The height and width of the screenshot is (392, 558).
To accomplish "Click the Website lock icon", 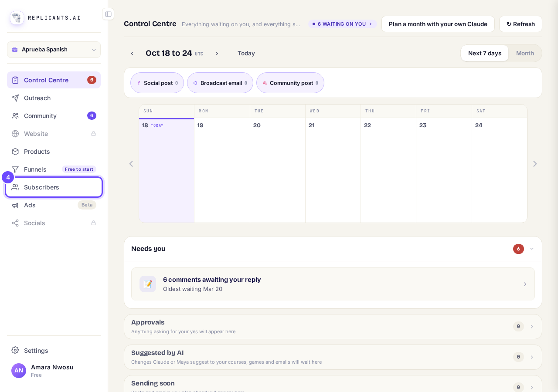I will coord(93,134).
